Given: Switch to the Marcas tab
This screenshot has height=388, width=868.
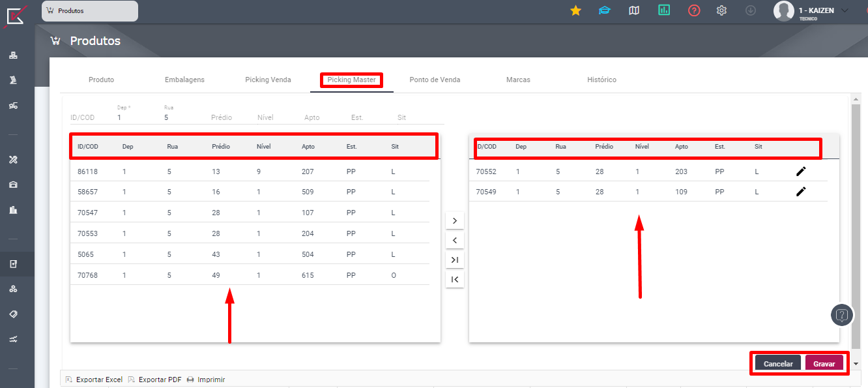Looking at the screenshot, I should tap(518, 80).
